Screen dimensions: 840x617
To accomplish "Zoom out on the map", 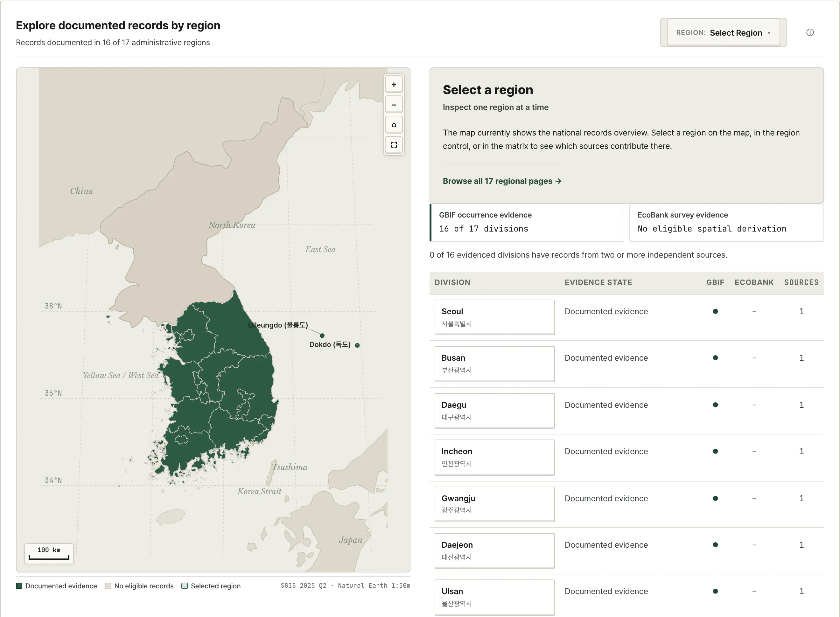I will point(394,105).
